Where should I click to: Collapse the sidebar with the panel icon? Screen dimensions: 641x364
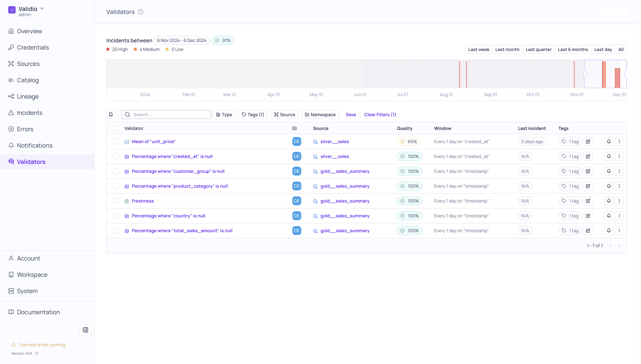click(x=85, y=330)
